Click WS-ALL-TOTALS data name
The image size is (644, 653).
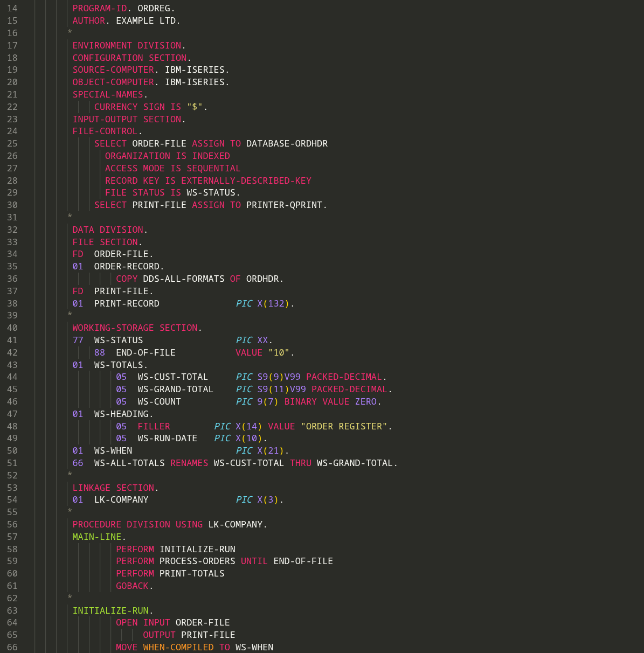pos(129,463)
